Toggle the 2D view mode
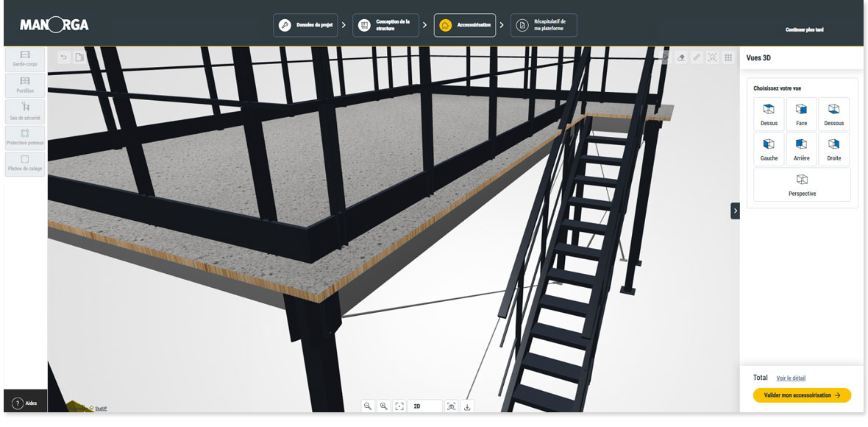This screenshot has width=868, height=427. pyautogui.click(x=424, y=406)
